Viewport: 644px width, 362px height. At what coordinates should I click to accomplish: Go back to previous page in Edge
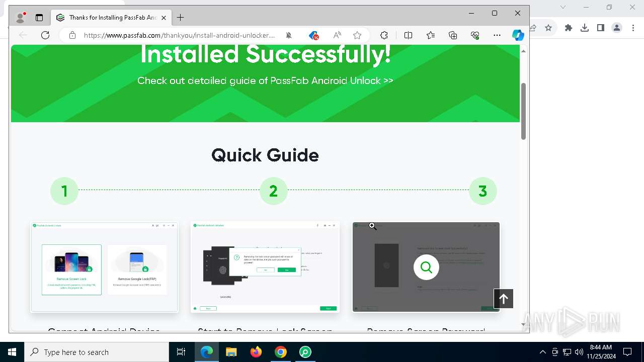23,35
